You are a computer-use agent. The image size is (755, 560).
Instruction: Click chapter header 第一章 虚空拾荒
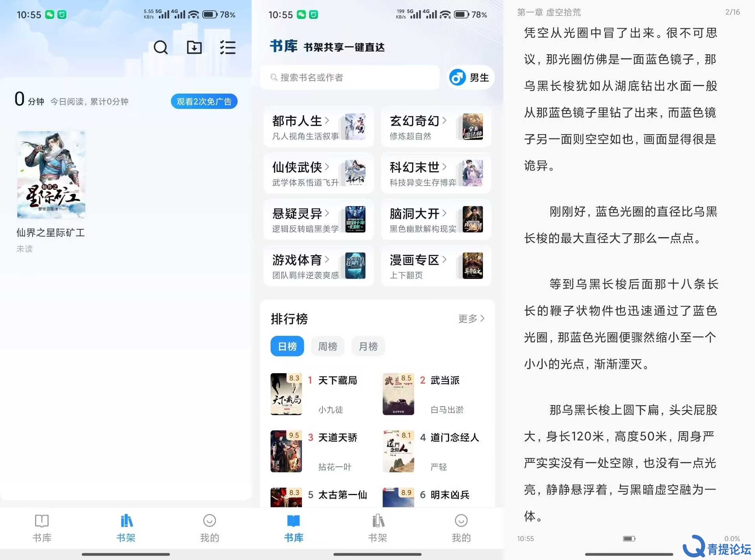(549, 12)
